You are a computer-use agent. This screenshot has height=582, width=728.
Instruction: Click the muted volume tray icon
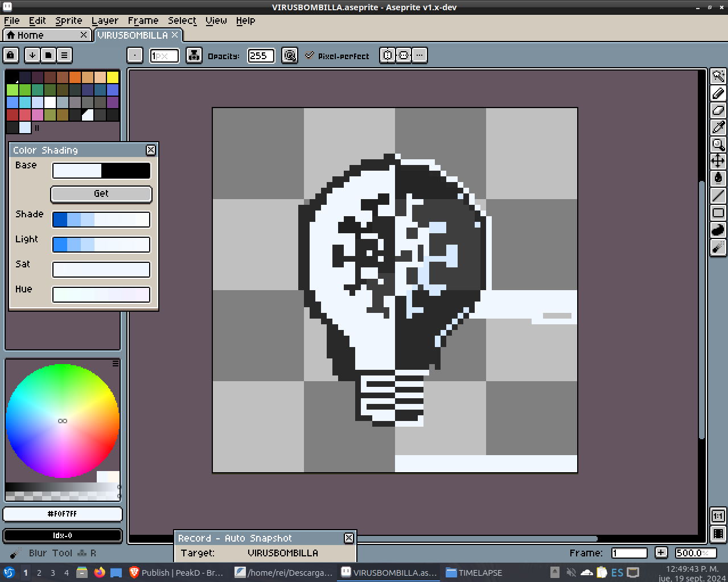point(571,572)
